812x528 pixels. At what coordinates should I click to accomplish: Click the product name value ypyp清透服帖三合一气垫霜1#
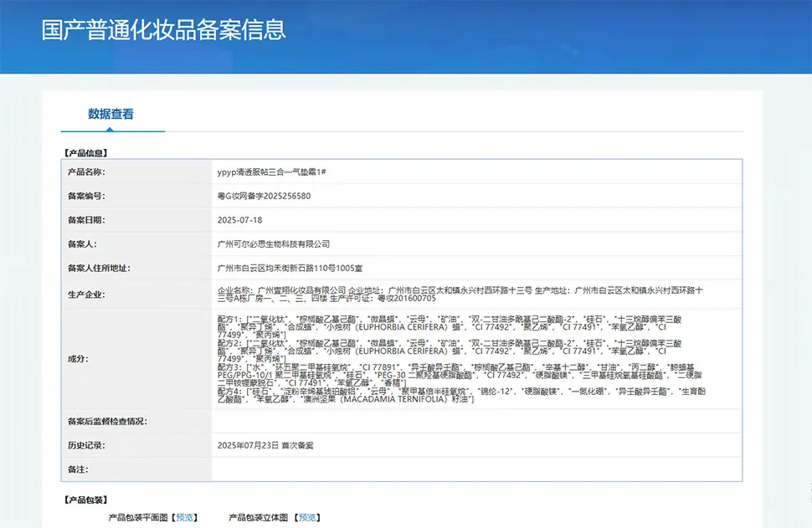pos(271,172)
